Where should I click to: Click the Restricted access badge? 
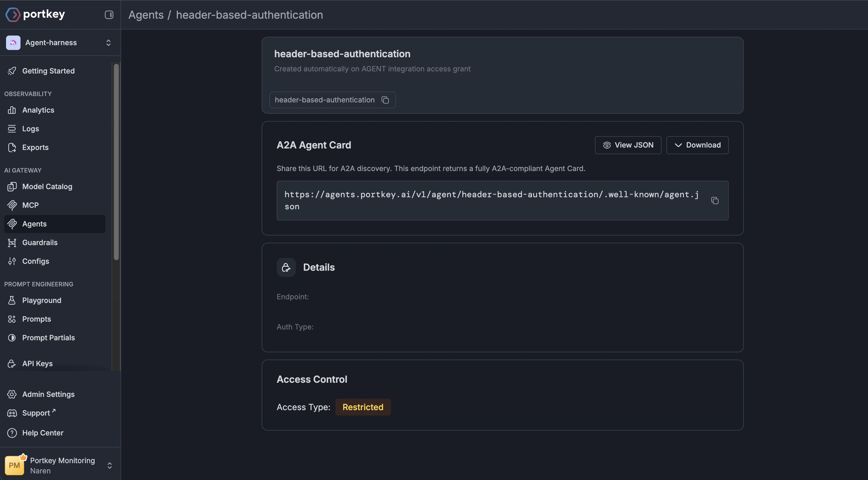point(363,407)
